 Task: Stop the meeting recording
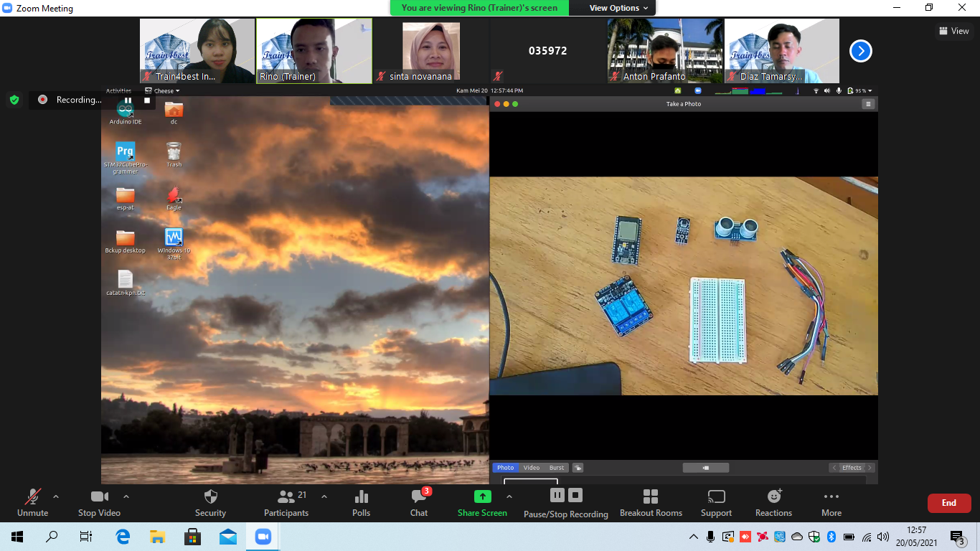point(575,495)
